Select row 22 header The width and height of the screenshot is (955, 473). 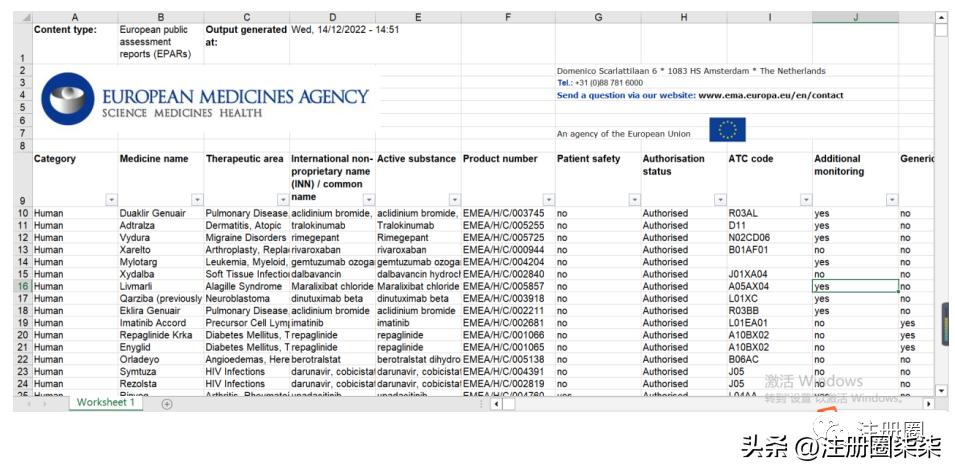click(x=23, y=359)
